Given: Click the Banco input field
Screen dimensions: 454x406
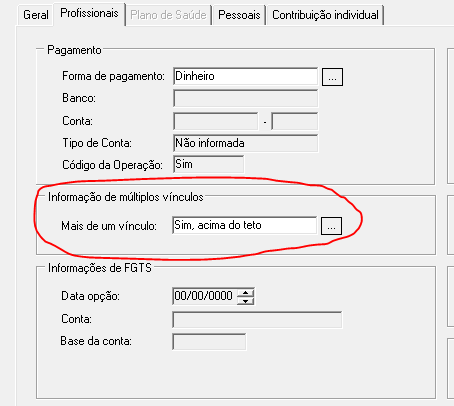Looking at the screenshot, I should 245,98.
